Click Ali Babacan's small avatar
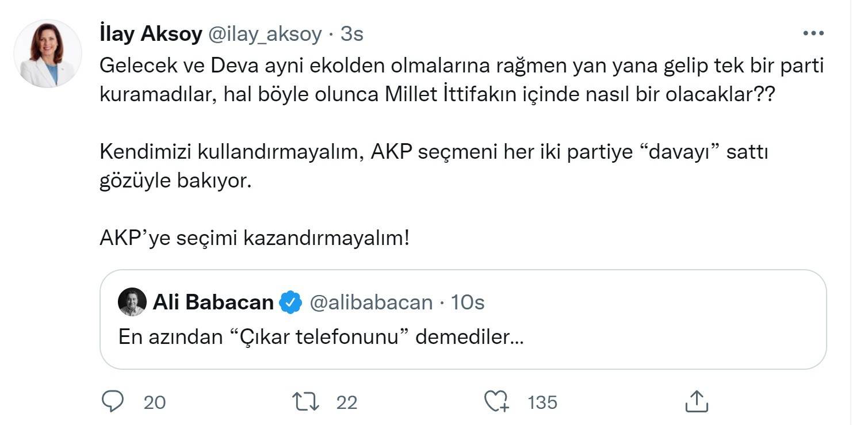868x425 pixels. pos(132,303)
